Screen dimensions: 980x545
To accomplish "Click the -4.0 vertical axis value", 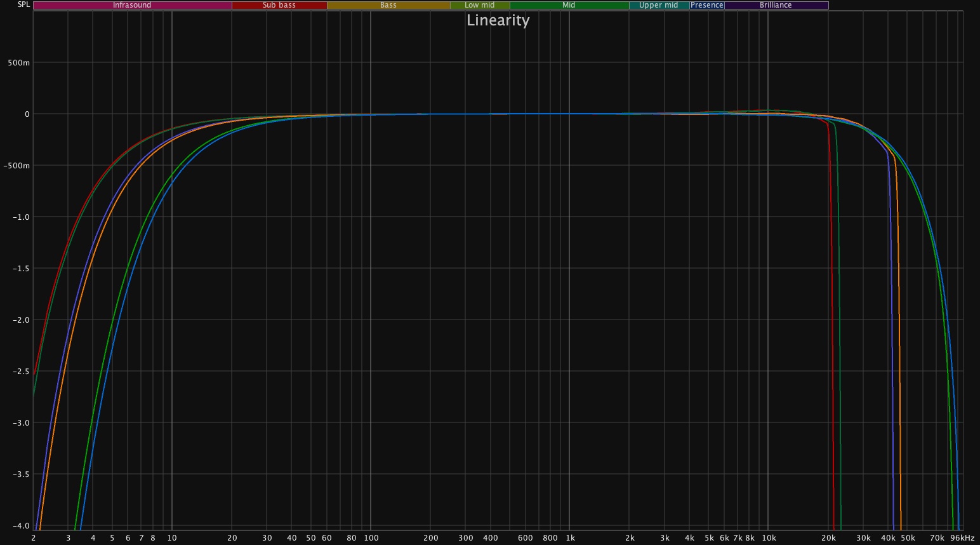I will (21, 526).
